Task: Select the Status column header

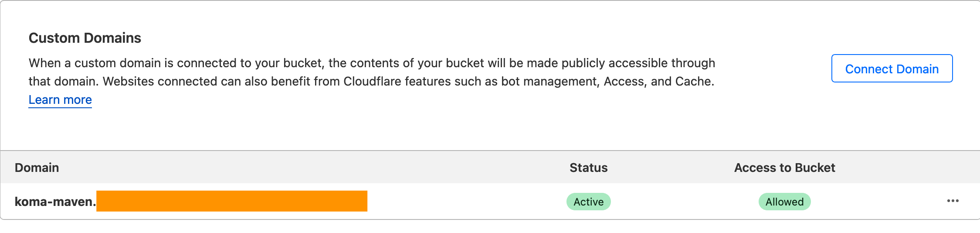Action: tap(588, 168)
